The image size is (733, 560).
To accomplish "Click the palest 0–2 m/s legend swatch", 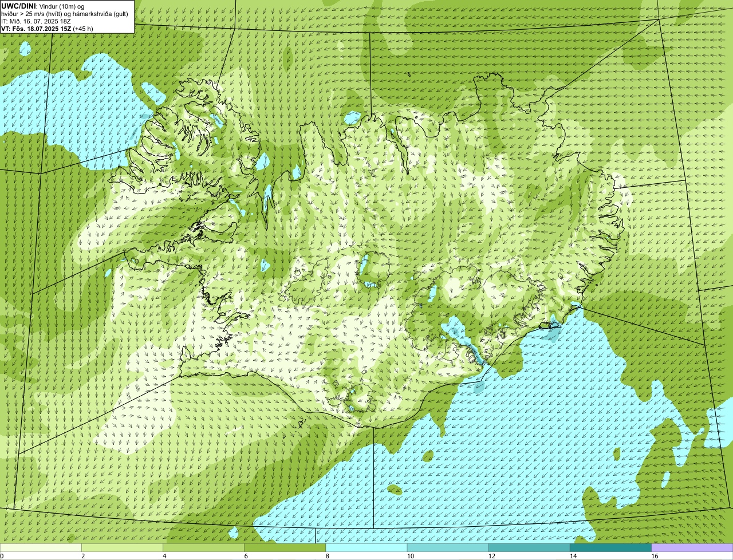I will [41, 548].
